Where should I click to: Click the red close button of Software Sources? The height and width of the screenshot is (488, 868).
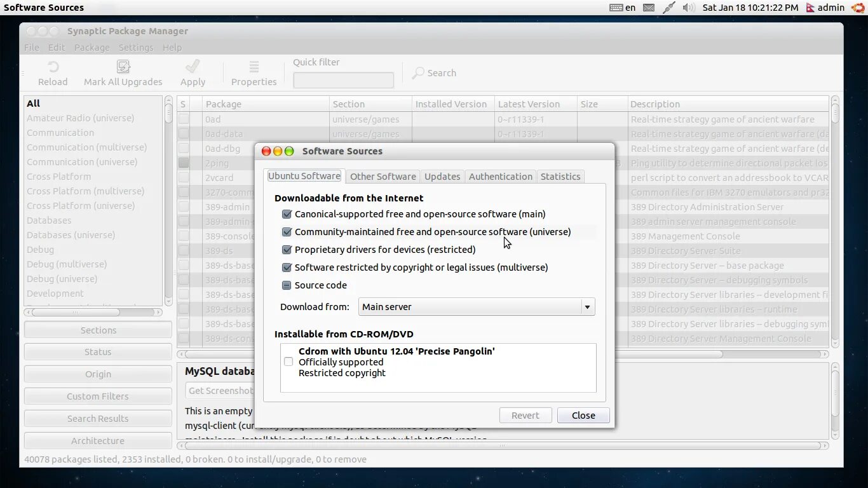(x=266, y=151)
